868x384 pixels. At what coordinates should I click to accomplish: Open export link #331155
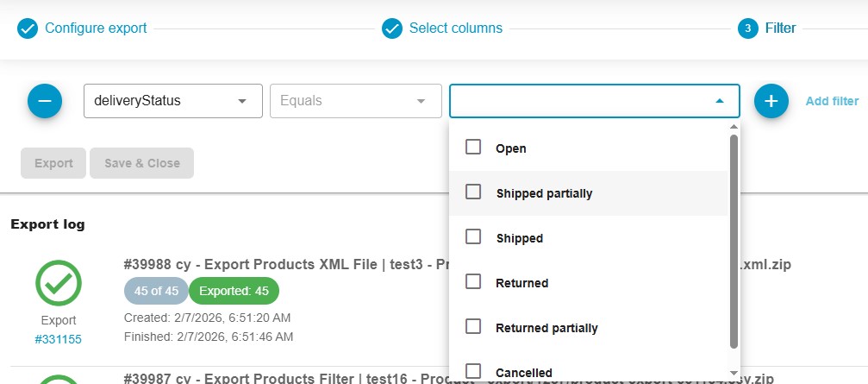(x=58, y=339)
